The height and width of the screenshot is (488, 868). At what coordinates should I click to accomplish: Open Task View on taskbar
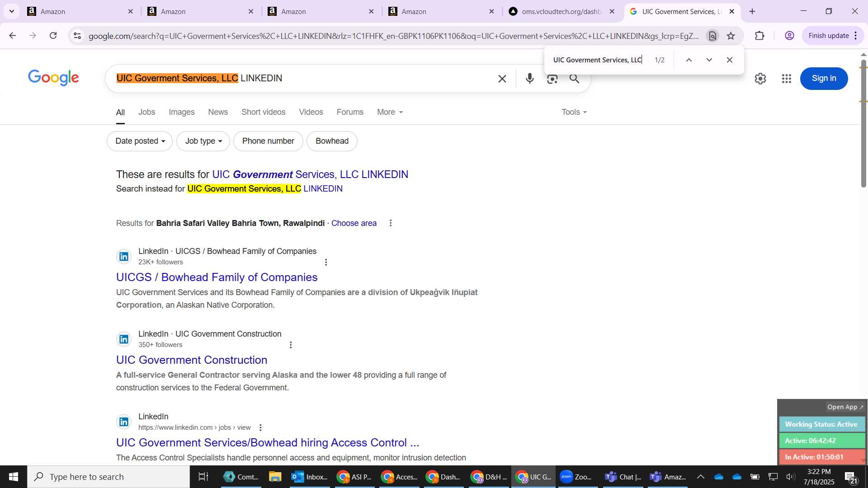[203, 477]
